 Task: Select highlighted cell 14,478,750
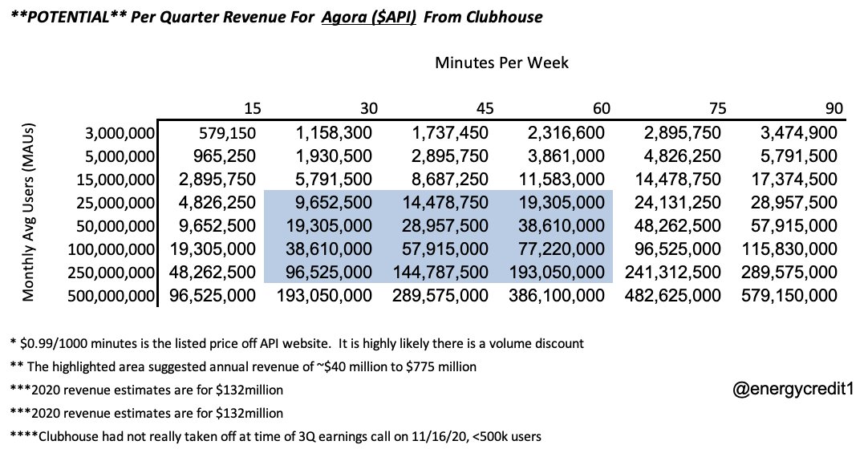point(445,203)
